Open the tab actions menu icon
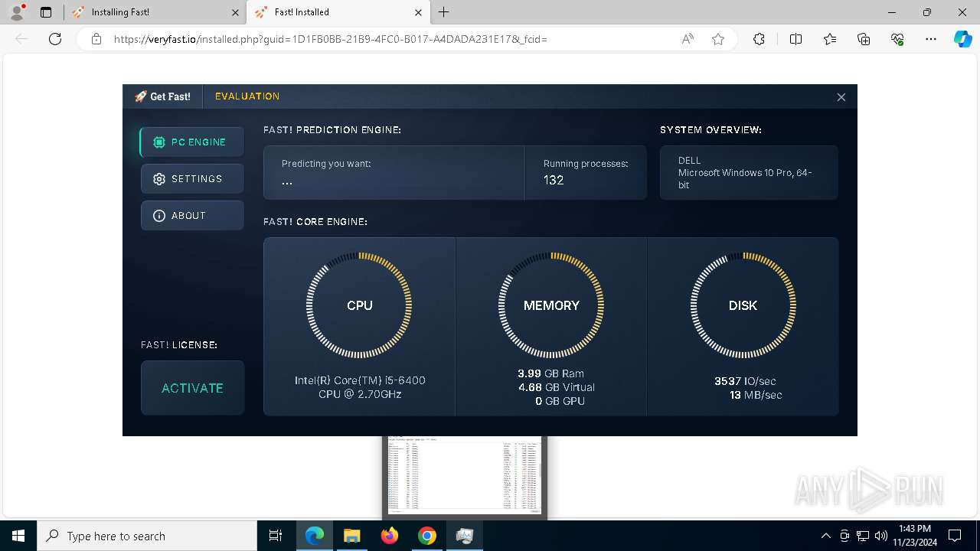 (x=46, y=12)
